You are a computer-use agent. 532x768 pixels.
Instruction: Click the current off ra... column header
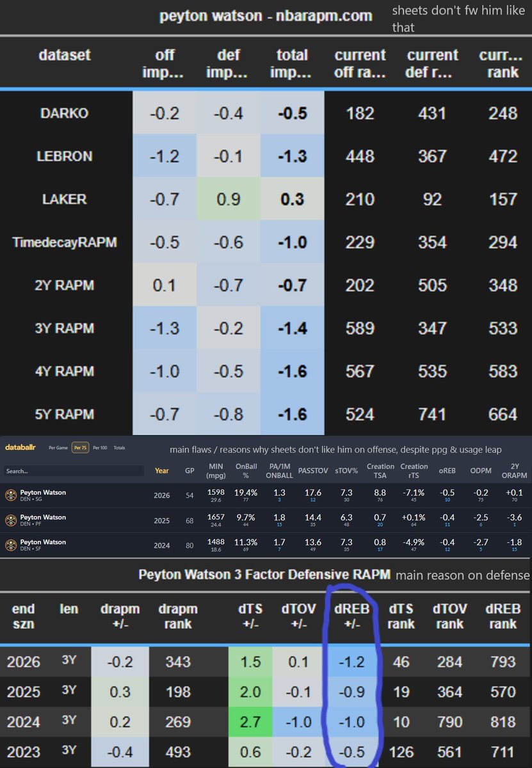(x=360, y=63)
